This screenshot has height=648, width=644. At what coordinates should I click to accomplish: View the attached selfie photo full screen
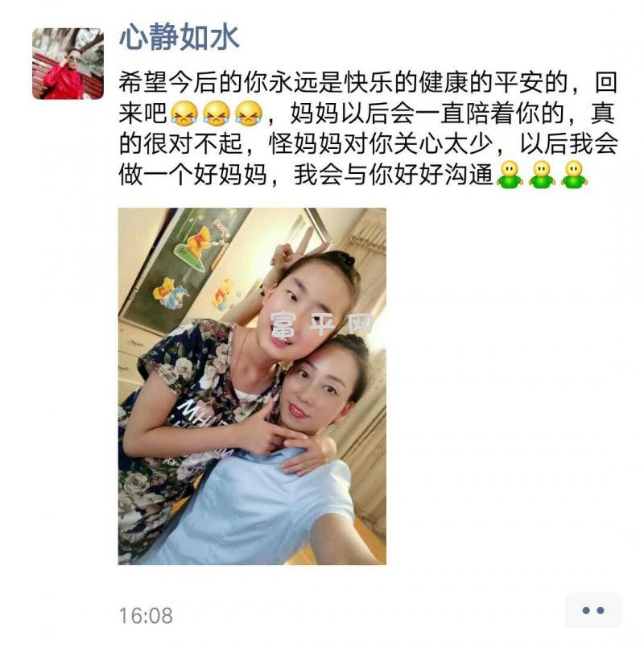point(252,386)
